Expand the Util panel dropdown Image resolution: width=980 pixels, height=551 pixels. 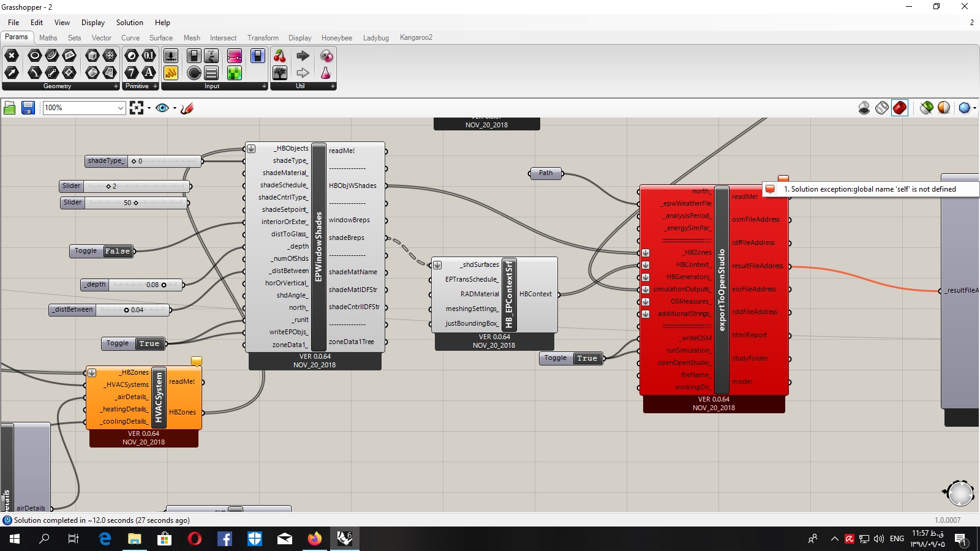333,86
